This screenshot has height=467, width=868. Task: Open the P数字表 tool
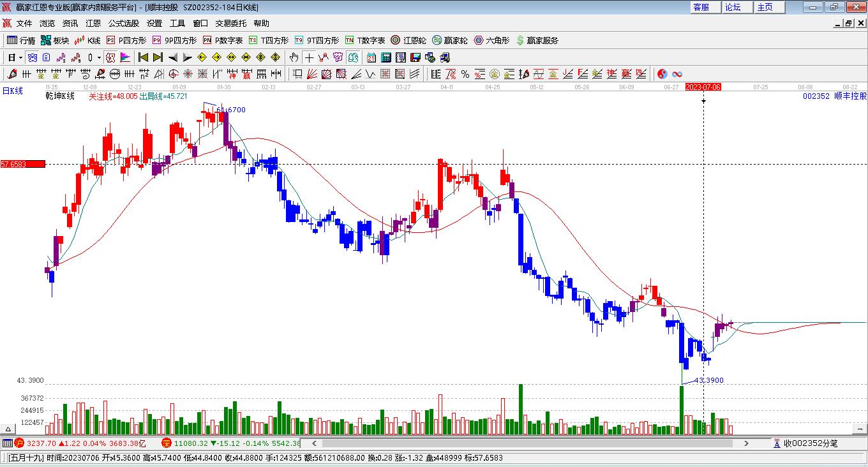pyautogui.click(x=223, y=40)
